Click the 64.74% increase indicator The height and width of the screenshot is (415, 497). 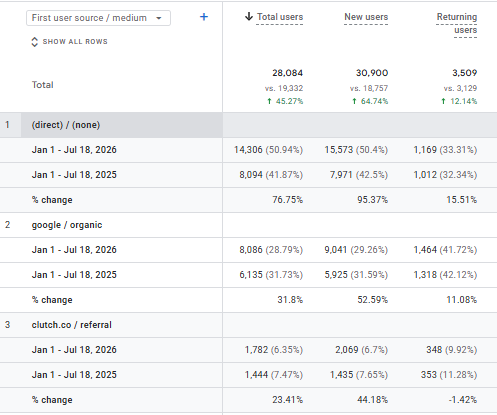370,101
